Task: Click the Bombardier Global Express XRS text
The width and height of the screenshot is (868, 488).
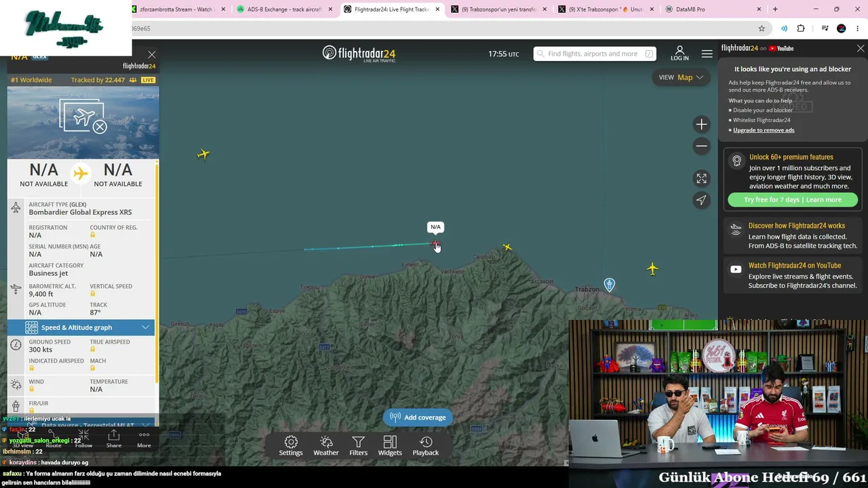Action: [81, 212]
